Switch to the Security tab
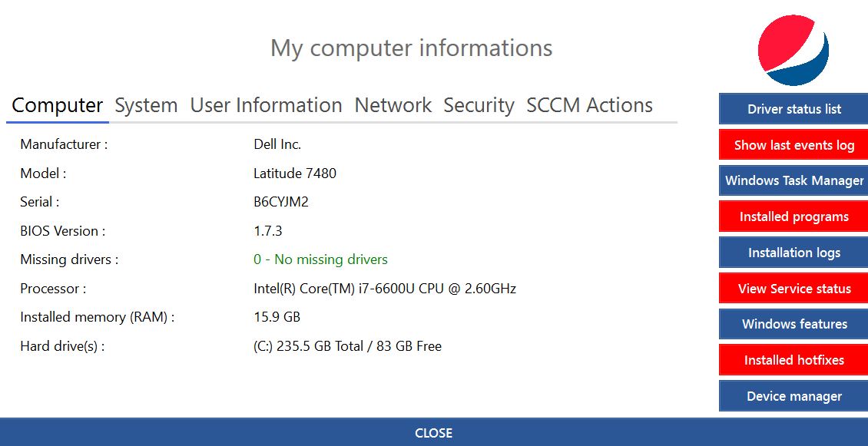 point(479,105)
